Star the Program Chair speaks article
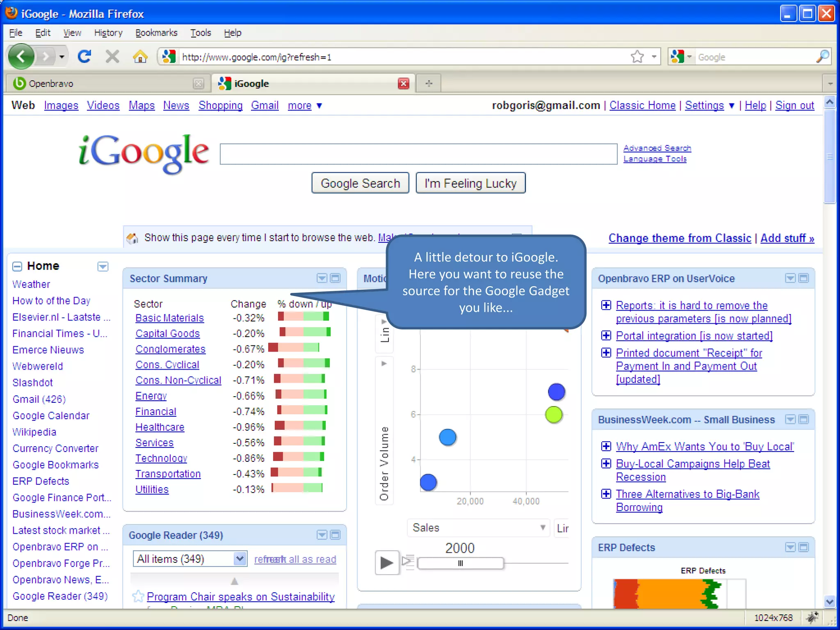 coord(138,596)
